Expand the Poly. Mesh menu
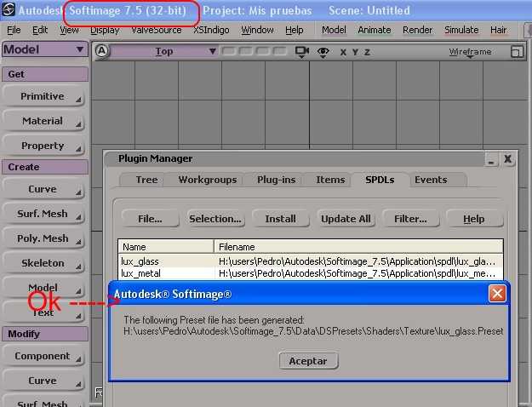The image size is (532, 407). (43, 238)
